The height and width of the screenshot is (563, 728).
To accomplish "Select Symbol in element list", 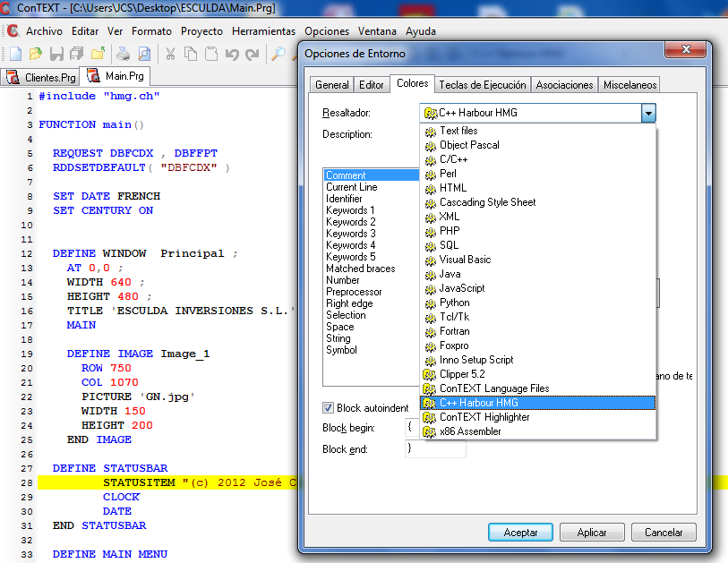I will point(371,350).
